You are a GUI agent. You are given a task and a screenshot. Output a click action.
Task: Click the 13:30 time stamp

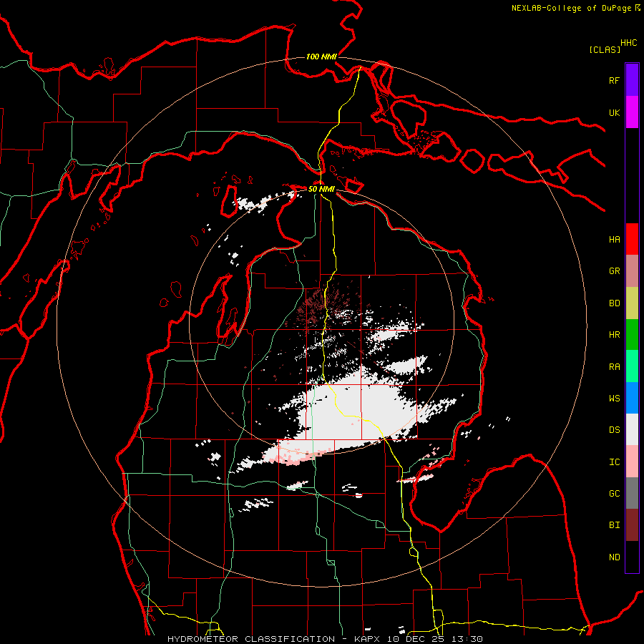[x=467, y=639]
